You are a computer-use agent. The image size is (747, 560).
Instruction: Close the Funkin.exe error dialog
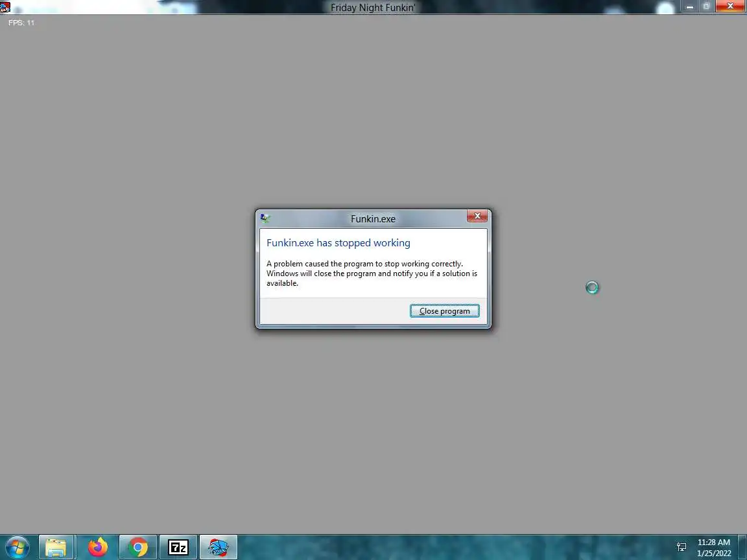click(x=477, y=216)
